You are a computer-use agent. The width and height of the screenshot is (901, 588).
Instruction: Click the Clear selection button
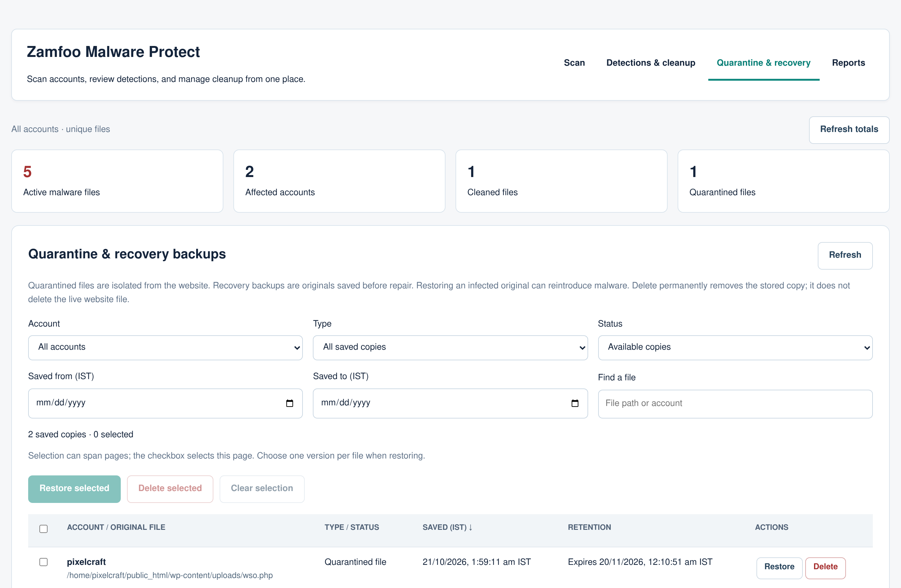tap(262, 489)
